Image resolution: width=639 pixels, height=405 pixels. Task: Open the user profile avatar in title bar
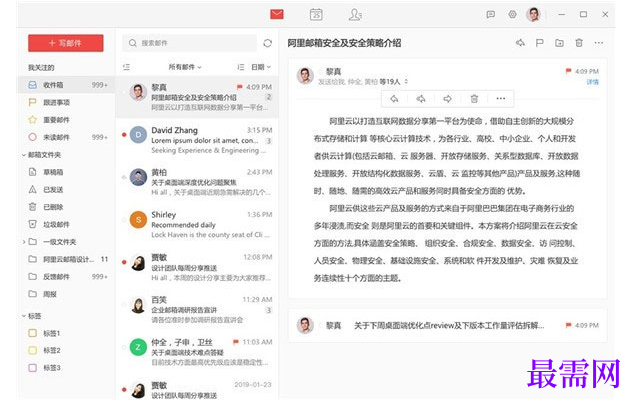coord(533,14)
